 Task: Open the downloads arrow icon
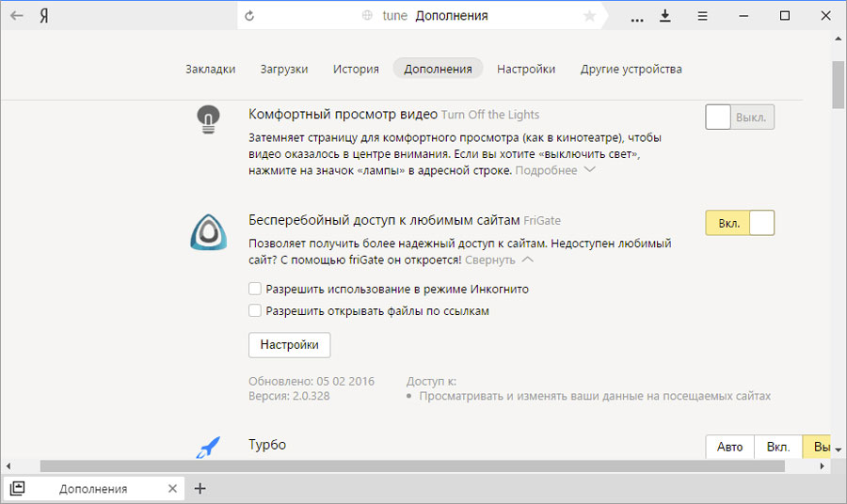click(x=666, y=16)
